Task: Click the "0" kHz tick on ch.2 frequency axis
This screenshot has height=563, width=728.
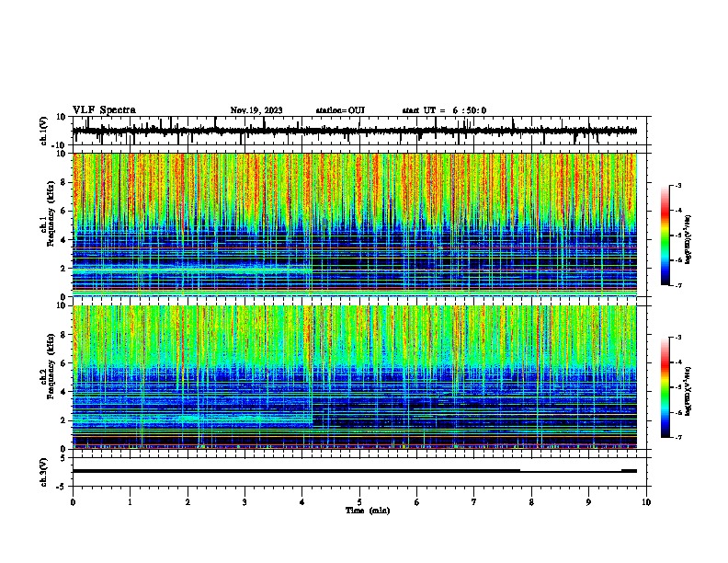Action: click(x=63, y=449)
